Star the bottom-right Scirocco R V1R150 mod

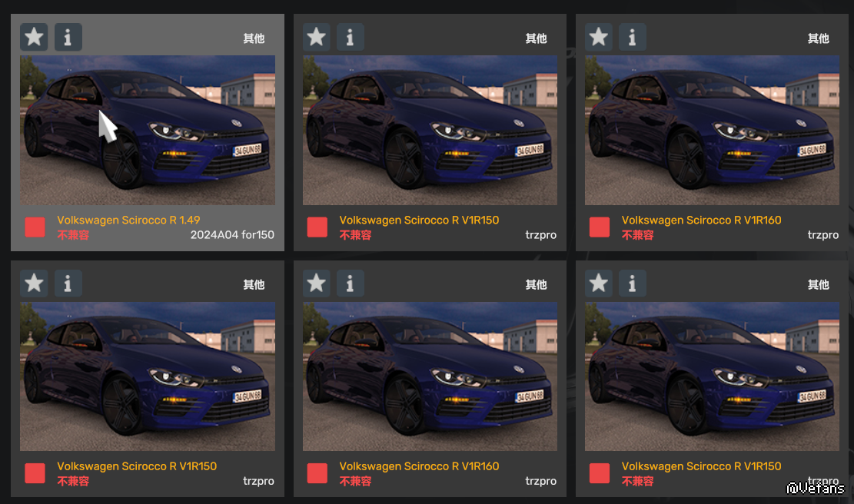click(x=599, y=283)
